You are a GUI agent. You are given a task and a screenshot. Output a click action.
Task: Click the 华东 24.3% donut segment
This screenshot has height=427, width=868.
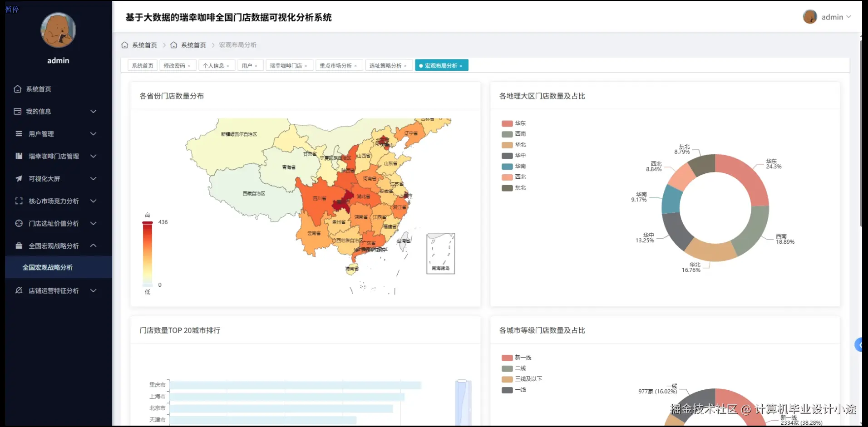(747, 177)
